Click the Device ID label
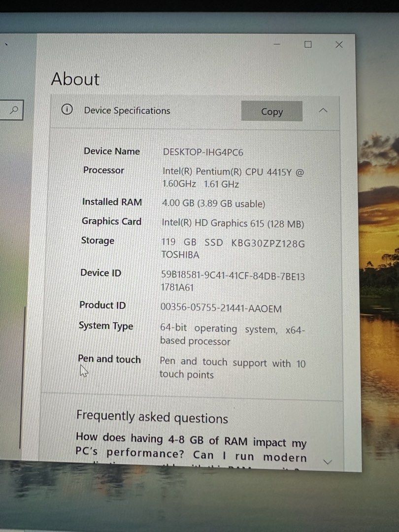This screenshot has height=532, width=399. pyautogui.click(x=101, y=272)
